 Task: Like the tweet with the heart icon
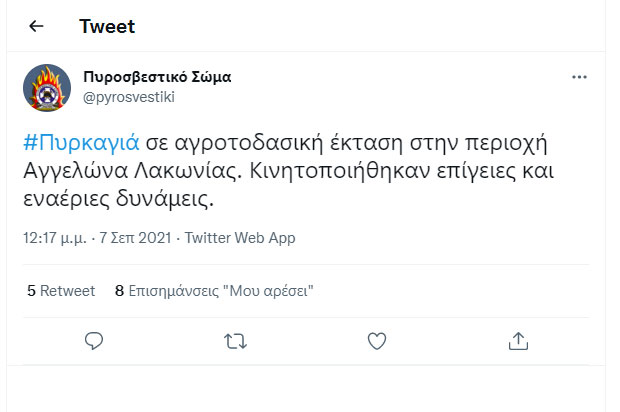point(377,341)
